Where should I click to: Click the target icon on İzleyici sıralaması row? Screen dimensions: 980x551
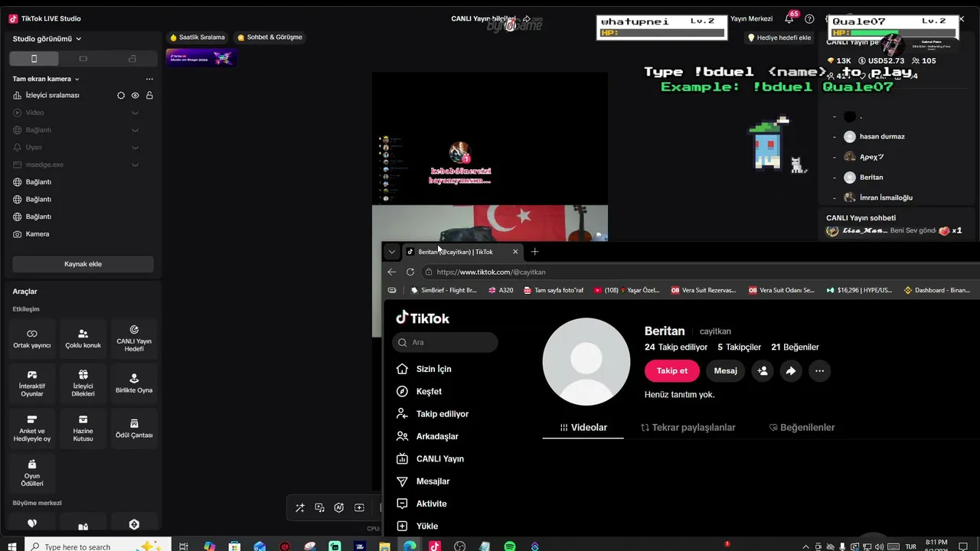click(x=120, y=96)
